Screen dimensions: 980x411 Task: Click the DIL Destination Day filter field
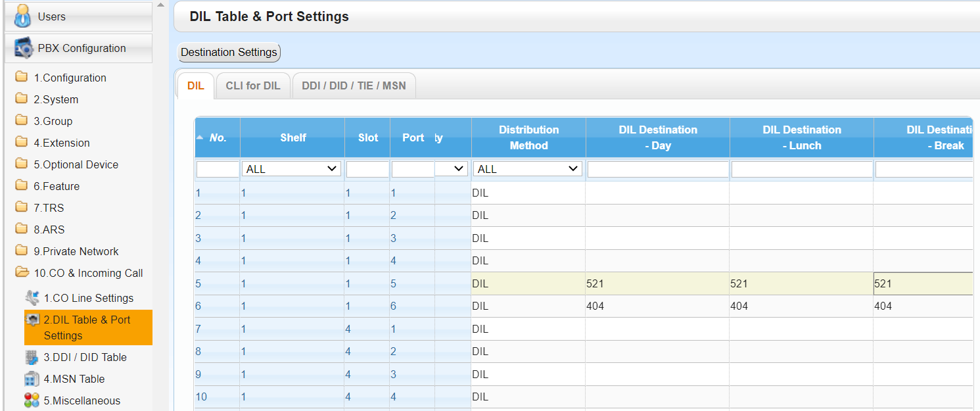click(x=658, y=170)
